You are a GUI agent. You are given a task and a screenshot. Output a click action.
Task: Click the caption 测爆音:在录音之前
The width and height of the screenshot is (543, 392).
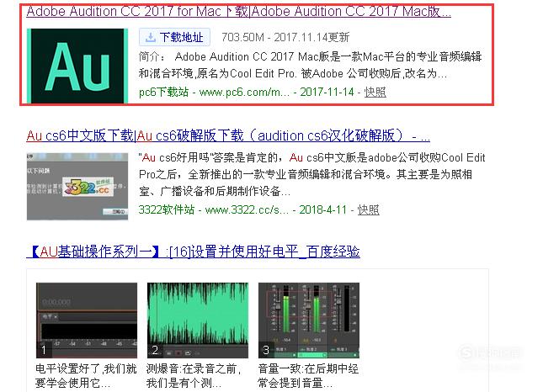point(194,376)
